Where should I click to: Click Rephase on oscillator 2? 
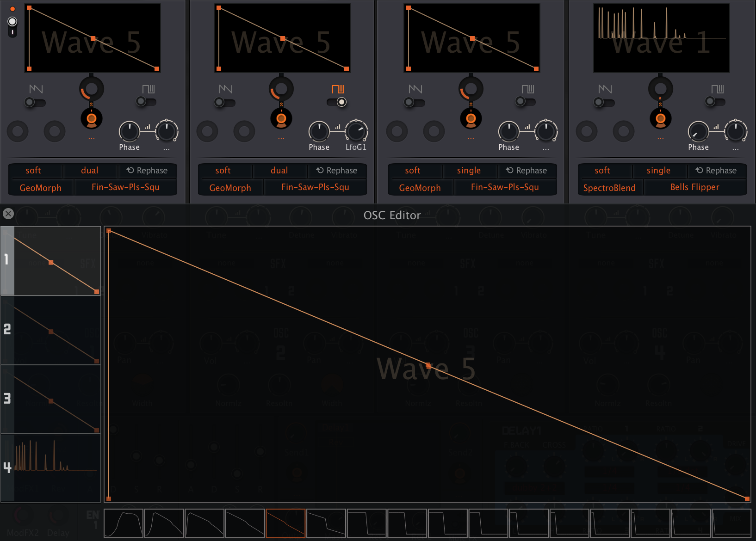point(337,171)
